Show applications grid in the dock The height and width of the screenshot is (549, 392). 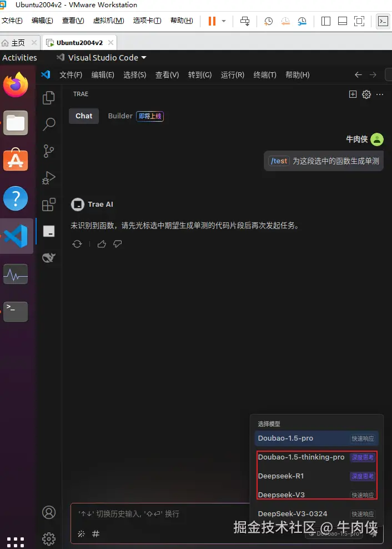(x=16, y=541)
